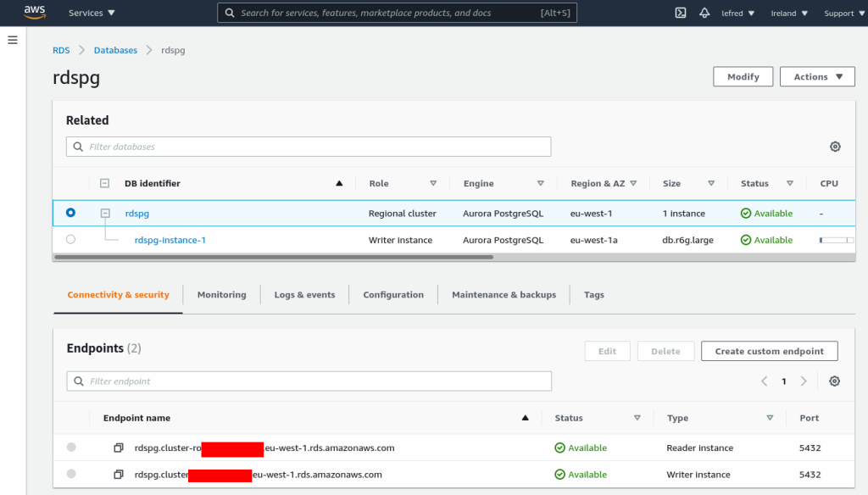Select the rdspg-instance-1 radio button
The height and width of the screenshot is (495, 868).
[70, 240]
